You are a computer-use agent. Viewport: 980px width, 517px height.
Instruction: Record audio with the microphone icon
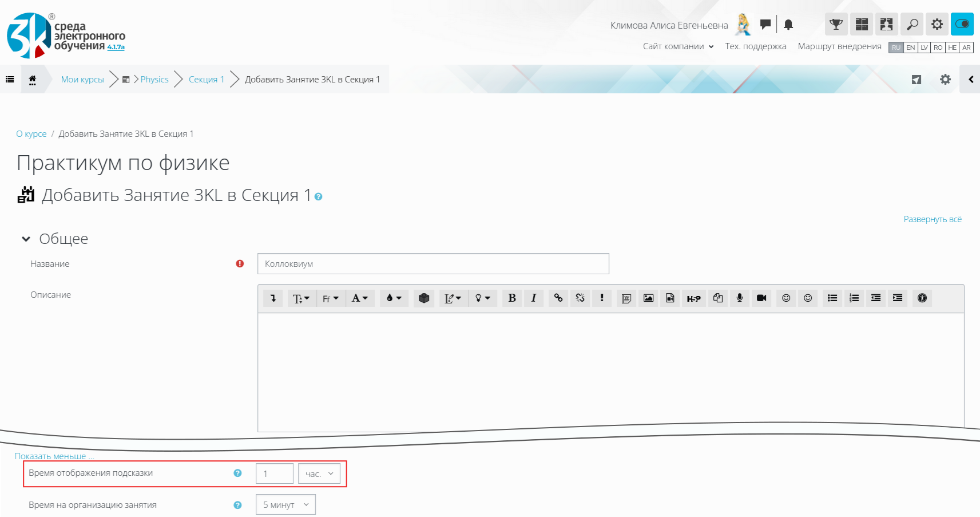click(740, 298)
